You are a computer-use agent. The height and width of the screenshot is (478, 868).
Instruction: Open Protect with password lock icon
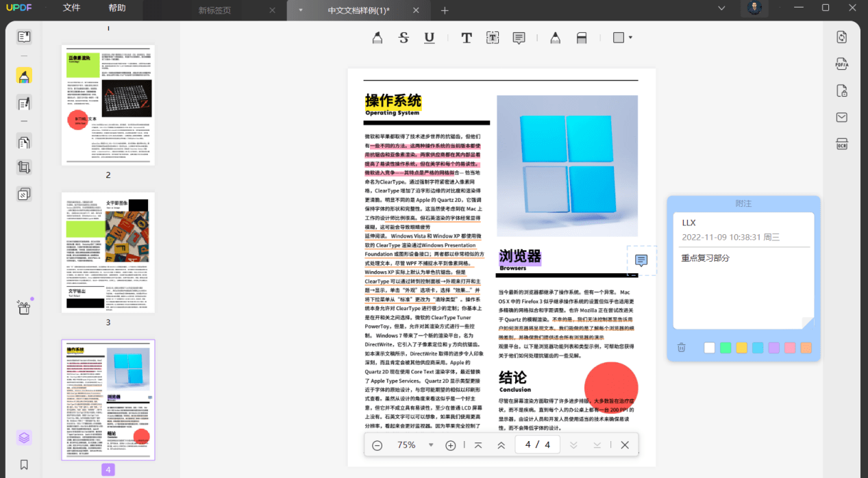coord(842,90)
